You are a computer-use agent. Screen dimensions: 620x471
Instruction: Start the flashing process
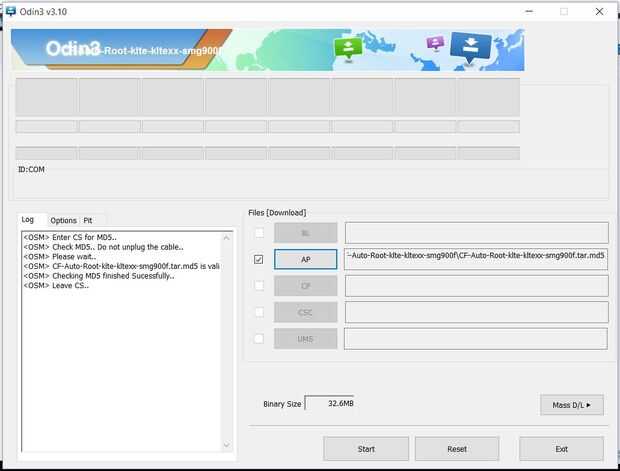pyautogui.click(x=366, y=449)
